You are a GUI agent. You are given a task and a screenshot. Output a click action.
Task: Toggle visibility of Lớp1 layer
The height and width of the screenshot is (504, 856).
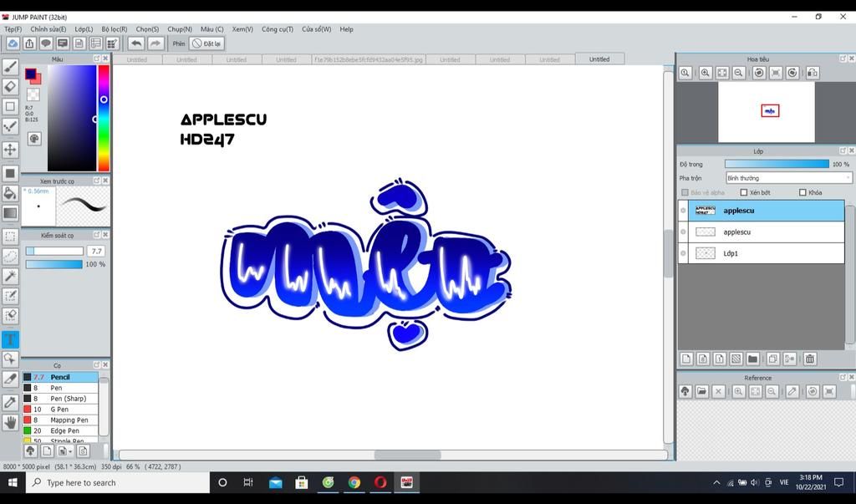[683, 252]
